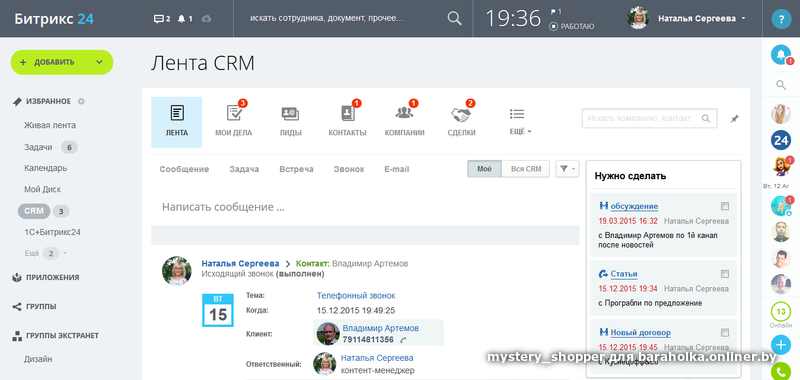Focus the Искать компанию, контакт field
Viewport: 800px width, 380px height.
coord(649,118)
